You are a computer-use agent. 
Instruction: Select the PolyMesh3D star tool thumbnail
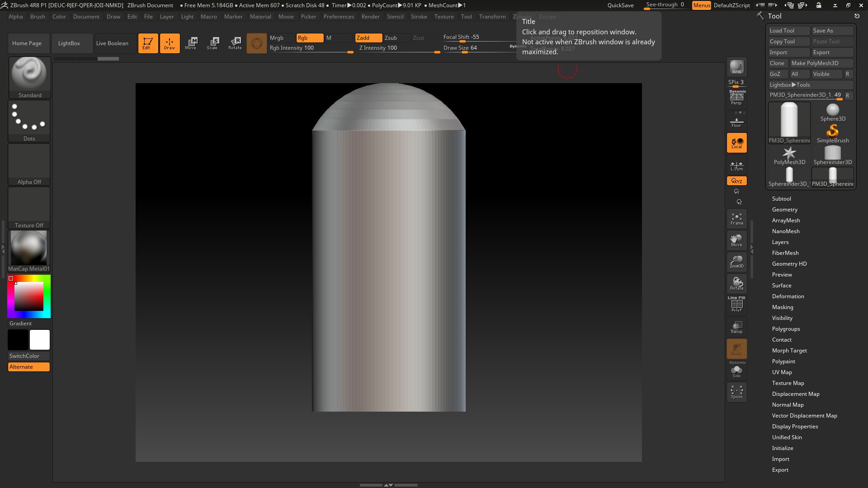(x=789, y=156)
